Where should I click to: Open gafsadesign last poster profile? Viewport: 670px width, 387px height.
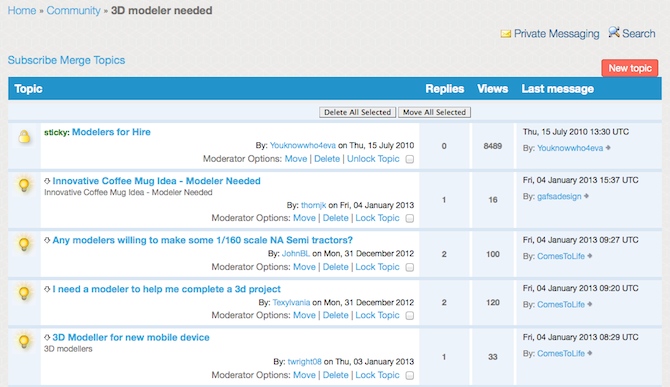(x=559, y=196)
